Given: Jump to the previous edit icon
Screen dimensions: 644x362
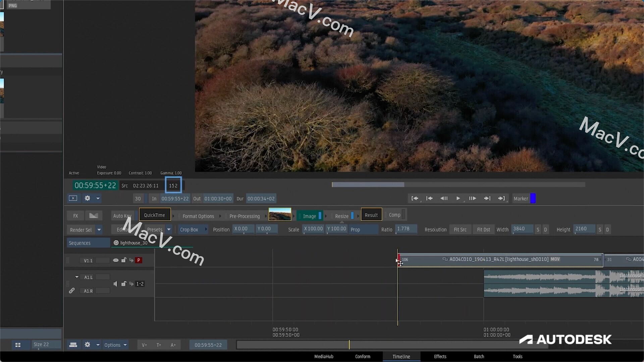Looking at the screenshot, I should (429, 198).
